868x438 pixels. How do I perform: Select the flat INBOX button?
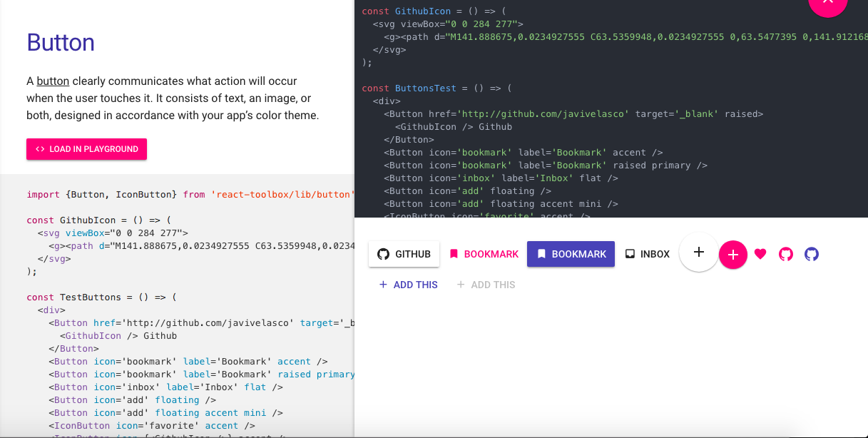point(648,254)
